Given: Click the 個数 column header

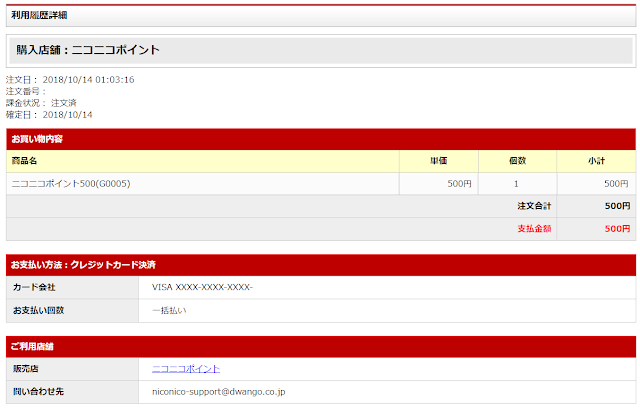Looking at the screenshot, I should [x=518, y=161].
